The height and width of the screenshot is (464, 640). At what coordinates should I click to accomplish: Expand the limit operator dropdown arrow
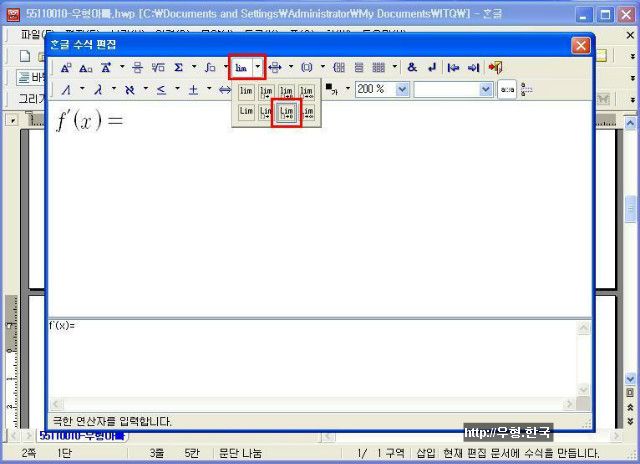point(258,67)
